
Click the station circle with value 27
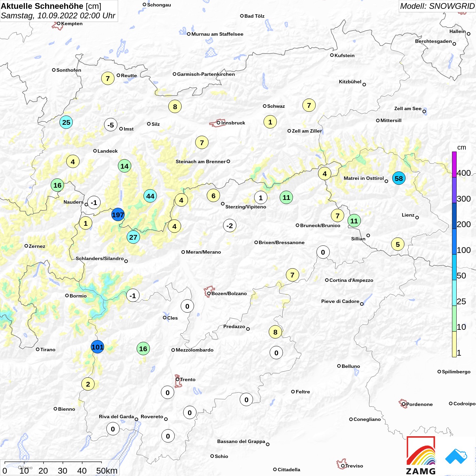pyautogui.click(x=133, y=237)
